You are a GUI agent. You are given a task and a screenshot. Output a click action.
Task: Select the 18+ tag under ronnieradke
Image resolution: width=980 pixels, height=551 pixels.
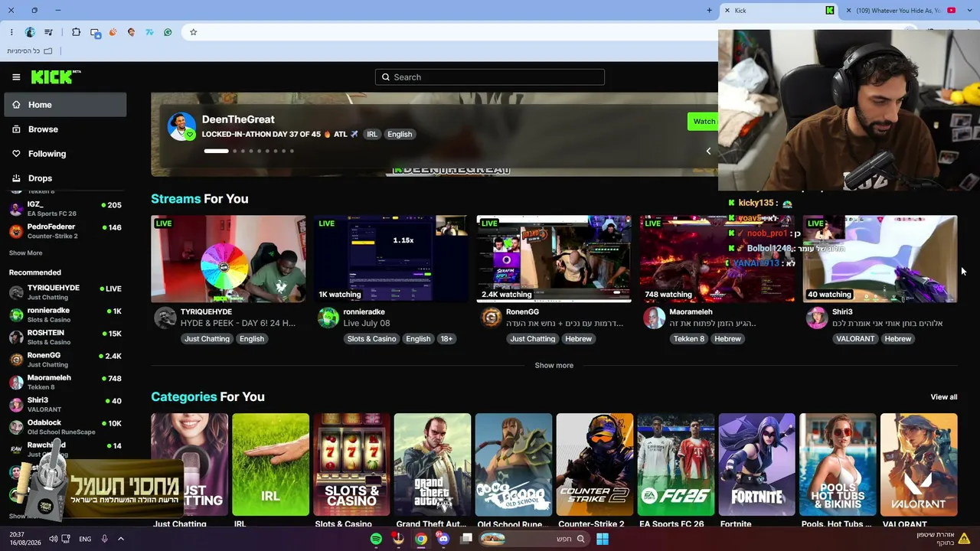point(446,339)
